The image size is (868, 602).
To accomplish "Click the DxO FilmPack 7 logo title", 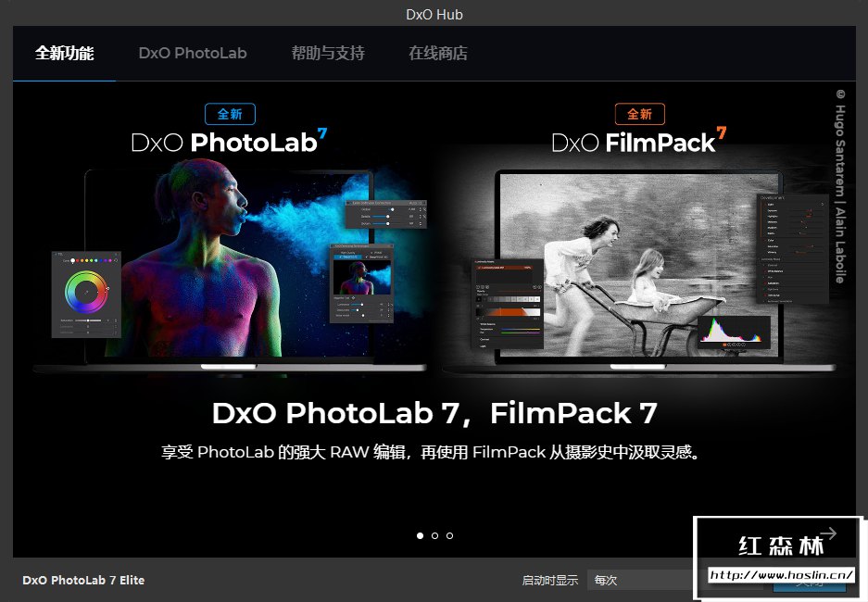I will tap(639, 141).
